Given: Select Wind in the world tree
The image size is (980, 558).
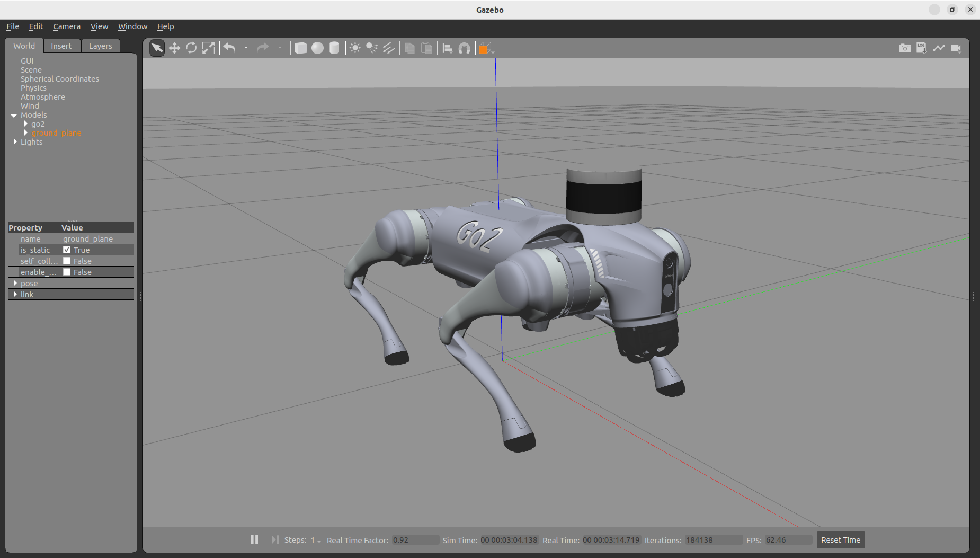Looking at the screenshot, I should click(x=30, y=106).
